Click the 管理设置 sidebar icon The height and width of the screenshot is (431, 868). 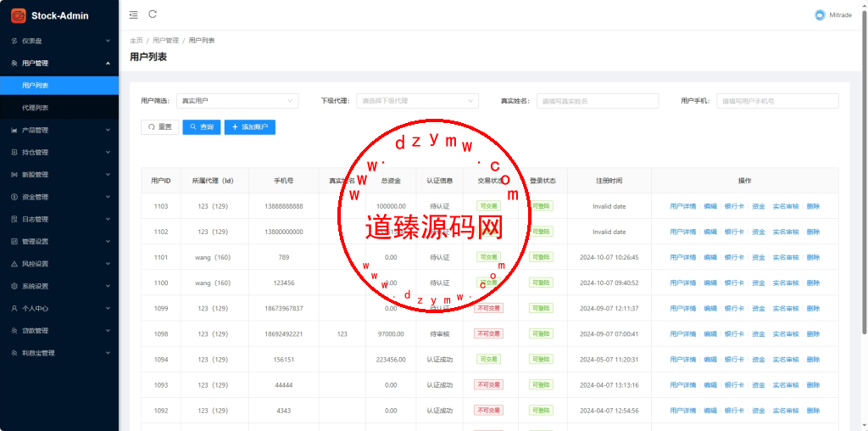(14, 242)
